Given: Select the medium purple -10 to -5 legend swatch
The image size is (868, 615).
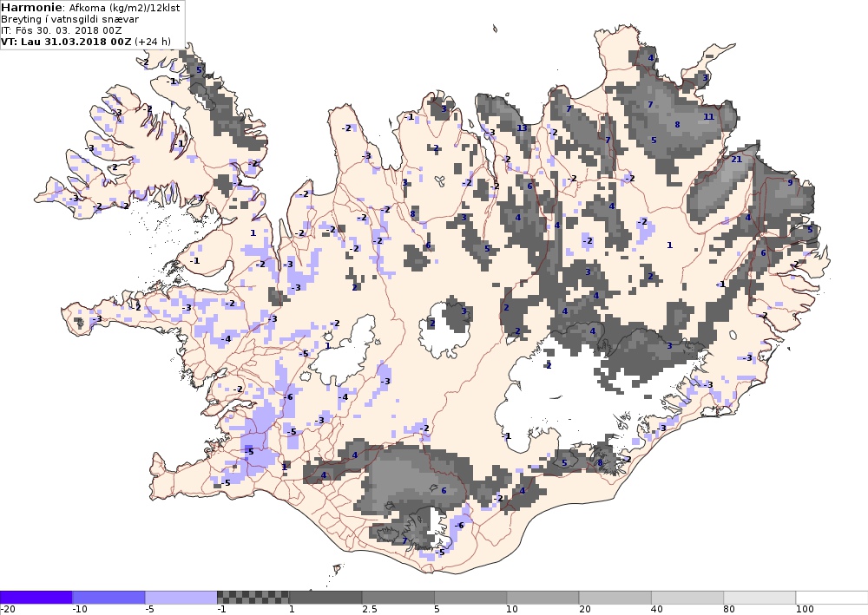Looking at the screenshot, I should 108,598.
